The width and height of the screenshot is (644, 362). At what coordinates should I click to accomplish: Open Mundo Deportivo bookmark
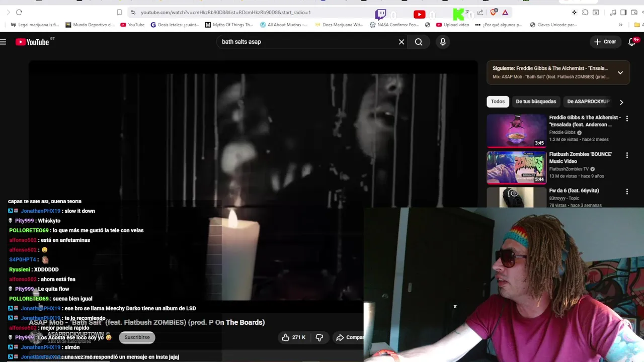90,25
